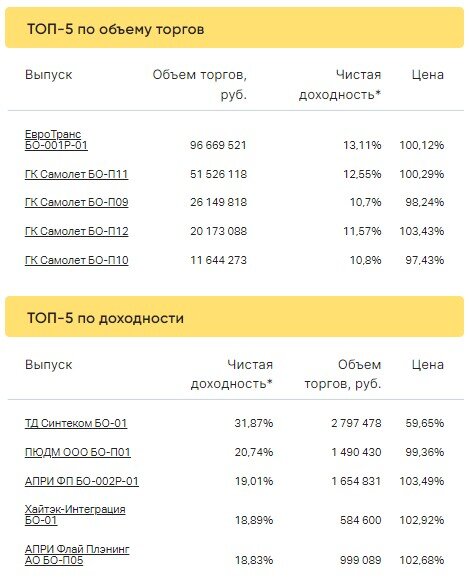Open ТД Синтеком БО-01 bond link
Image resolution: width=469 pixels, height=581 pixels.
(x=76, y=423)
